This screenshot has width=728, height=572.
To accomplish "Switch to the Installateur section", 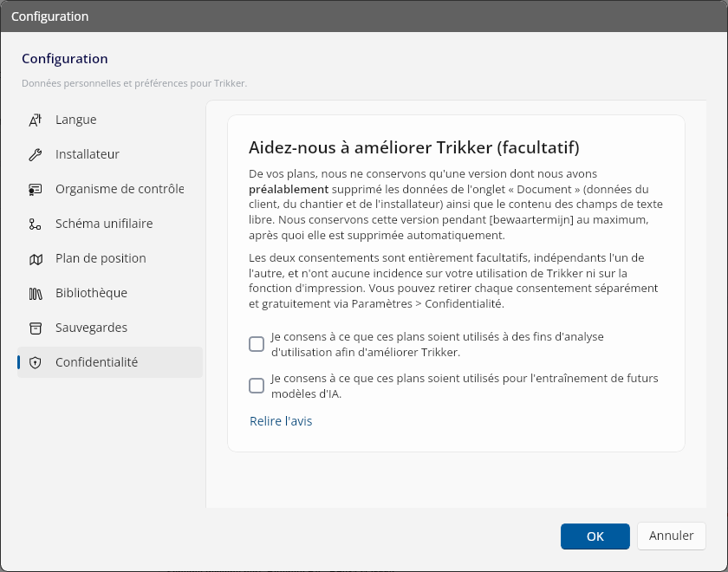I will (x=110, y=154).
